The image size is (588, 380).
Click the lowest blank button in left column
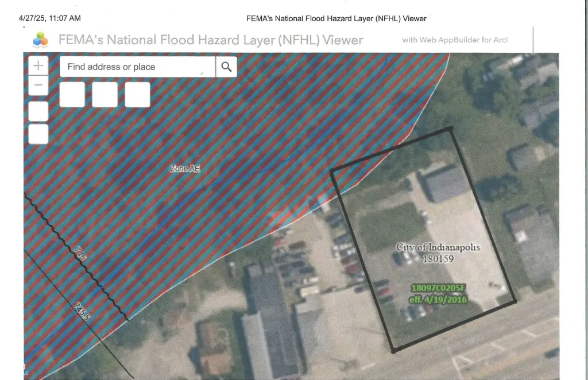[x=38, y=134]
